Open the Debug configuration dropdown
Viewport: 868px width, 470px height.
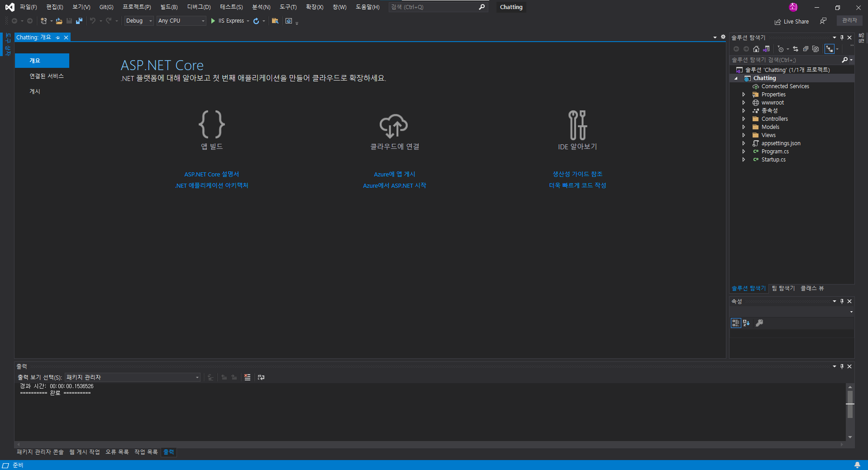(x=139, y=21)
